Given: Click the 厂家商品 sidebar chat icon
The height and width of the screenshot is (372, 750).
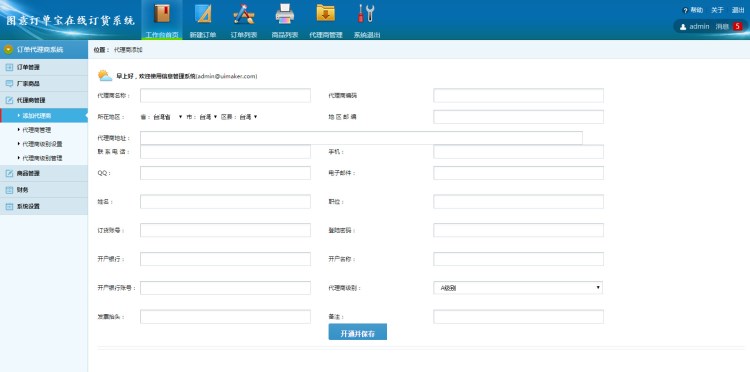Looking at the screenshot, I should tap(9, 84).
